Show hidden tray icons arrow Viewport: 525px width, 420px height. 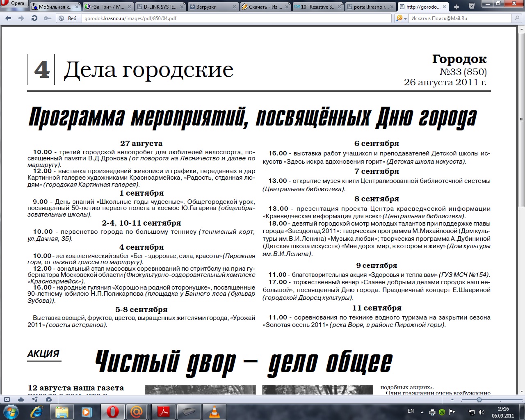(x=422, y=412)
